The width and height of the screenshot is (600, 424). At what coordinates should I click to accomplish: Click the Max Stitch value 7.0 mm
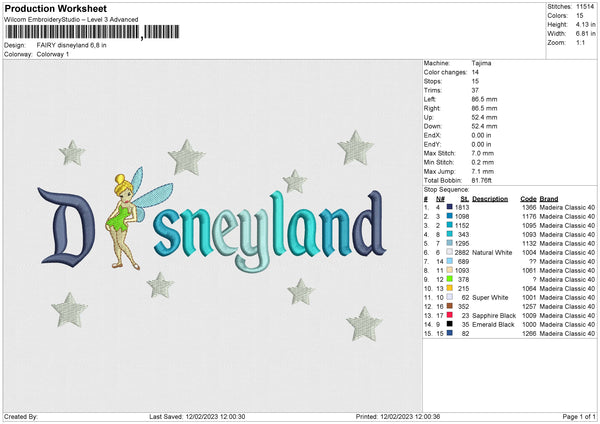coord(483,153)
